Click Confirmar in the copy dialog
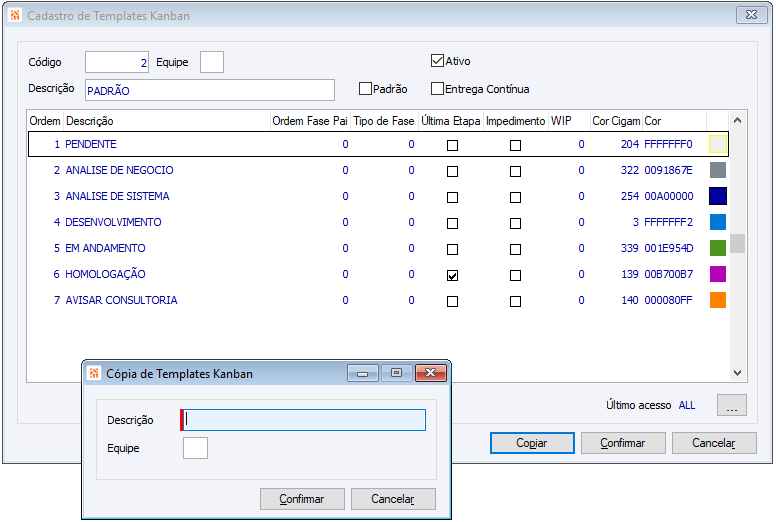Screen dimensions: 776x522 click(301, 499)
